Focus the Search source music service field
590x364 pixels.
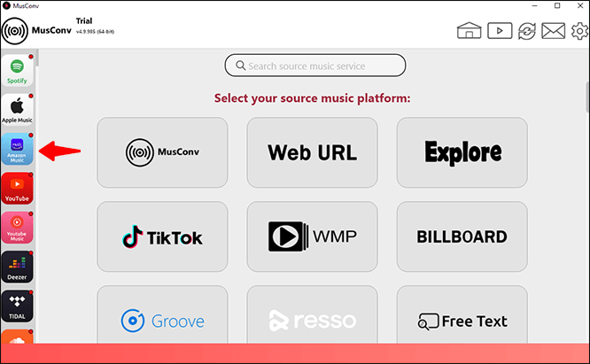pos(315,66)
